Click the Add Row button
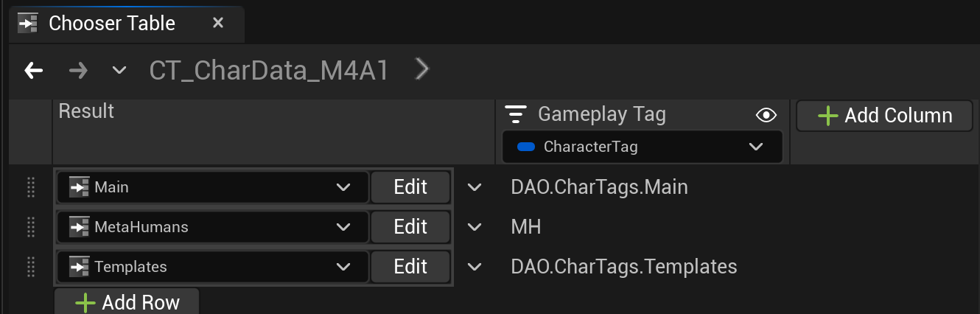 [127, 302]
